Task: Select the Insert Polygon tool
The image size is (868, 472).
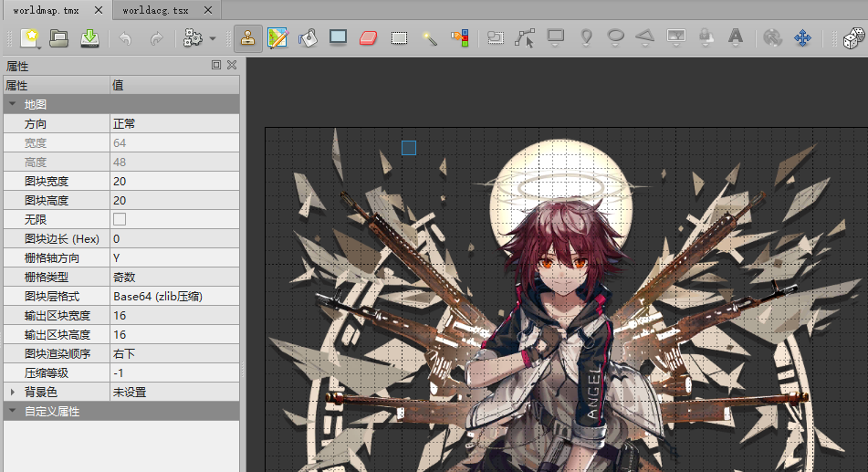Action: (x=645, y=38)
